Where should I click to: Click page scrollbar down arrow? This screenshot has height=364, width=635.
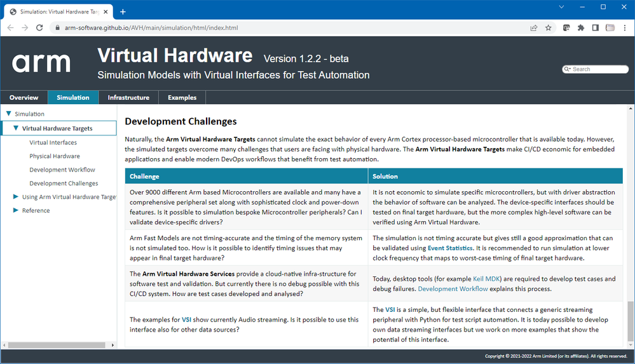(631, 345)
